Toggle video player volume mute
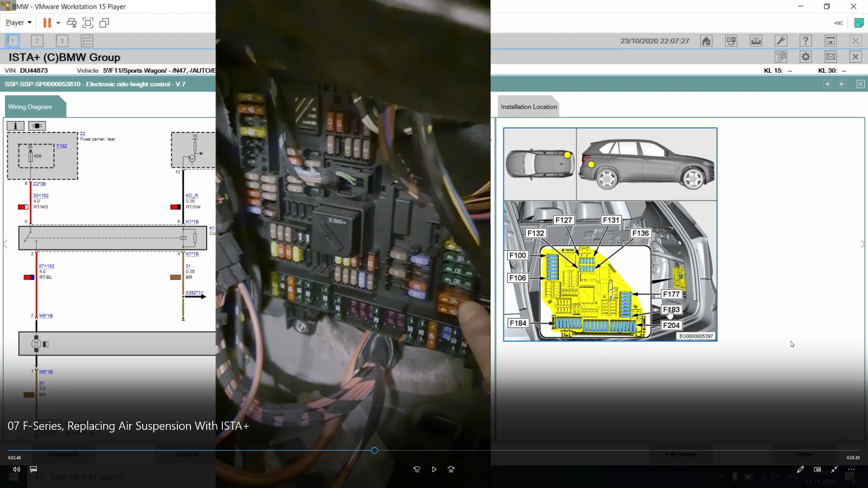The height and width of the screenshot is (488, 868). [16, 470]
